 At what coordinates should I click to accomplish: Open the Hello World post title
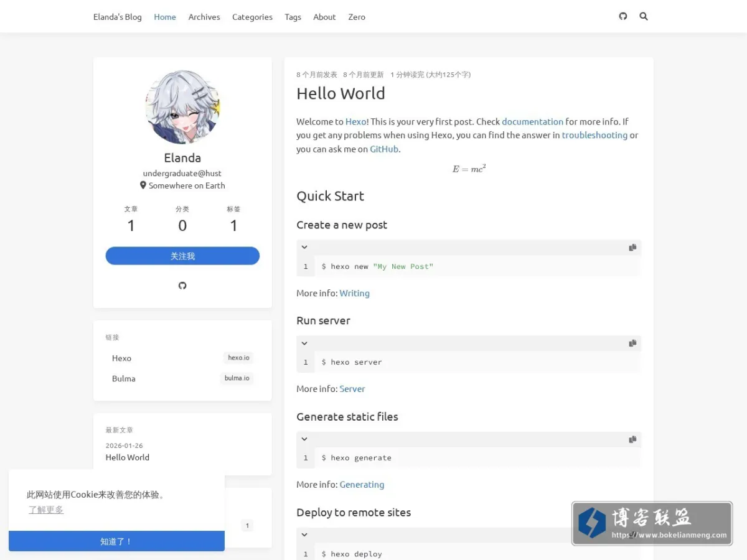coord(341,93)
